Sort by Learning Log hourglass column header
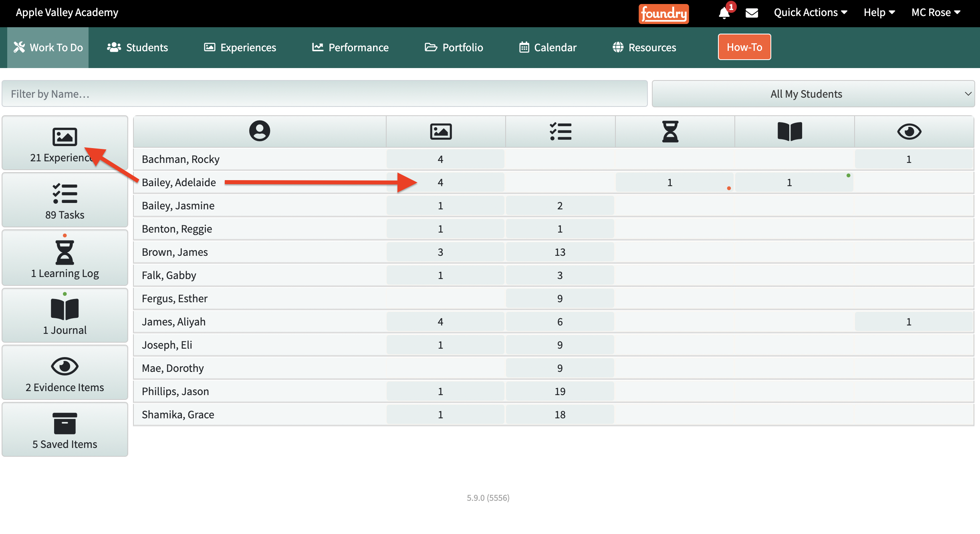Viewport: 980px width, 534px height. tap(670, 131)
